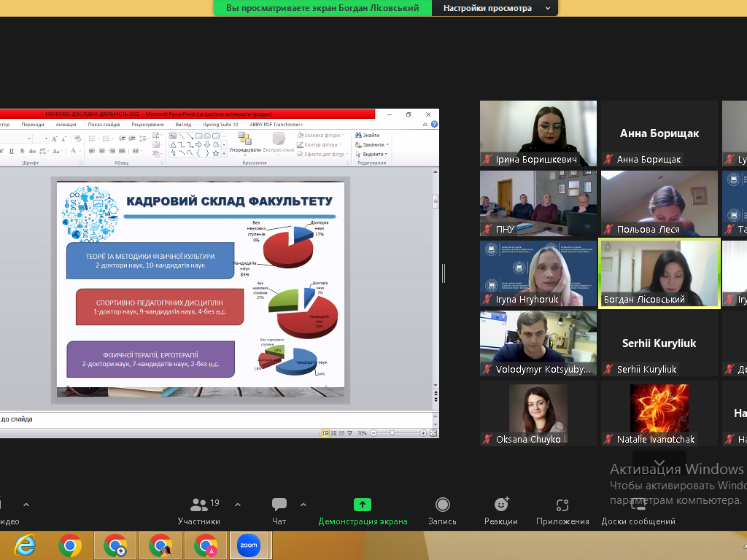Click the Zoom taskbar icon

click(x=249, y=545)
